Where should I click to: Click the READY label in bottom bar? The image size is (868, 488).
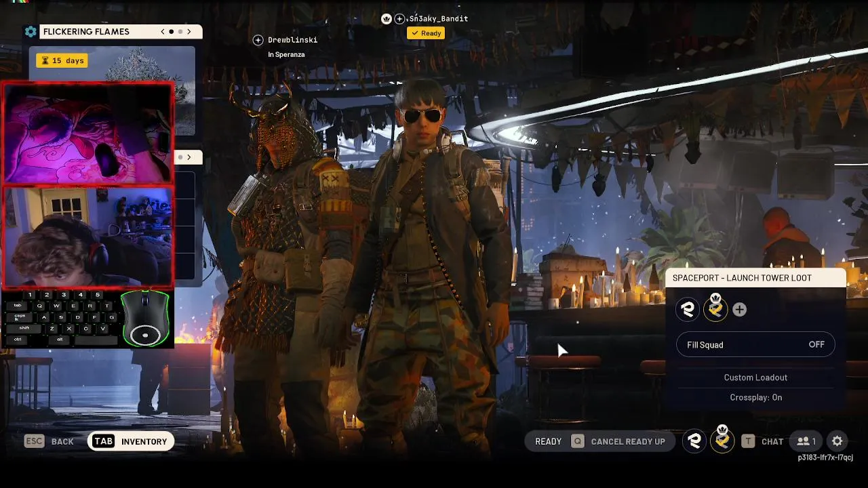tap(548, 441)
